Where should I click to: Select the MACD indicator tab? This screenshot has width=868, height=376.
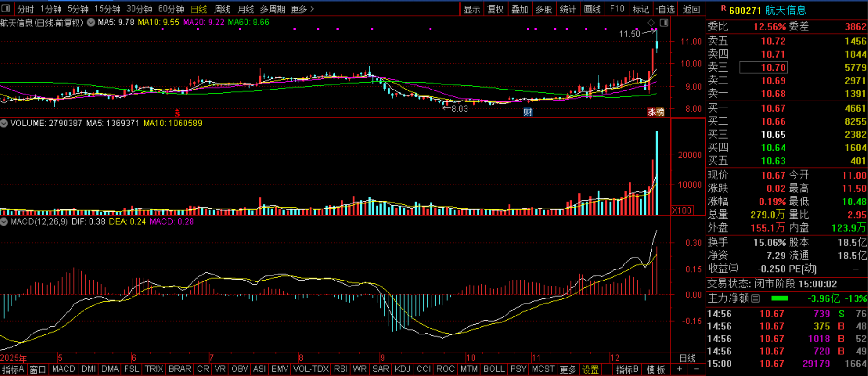pos(64,369)
